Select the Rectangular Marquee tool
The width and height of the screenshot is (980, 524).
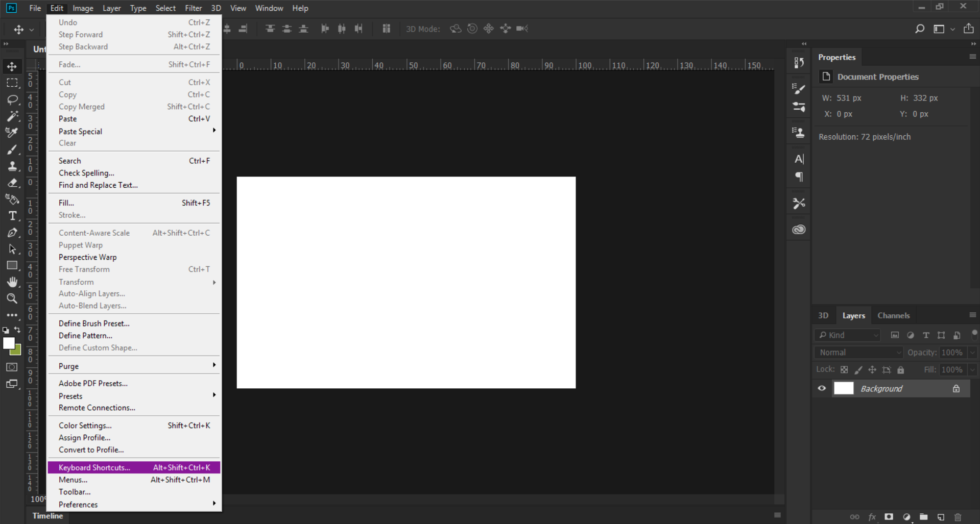click(12, 83)
